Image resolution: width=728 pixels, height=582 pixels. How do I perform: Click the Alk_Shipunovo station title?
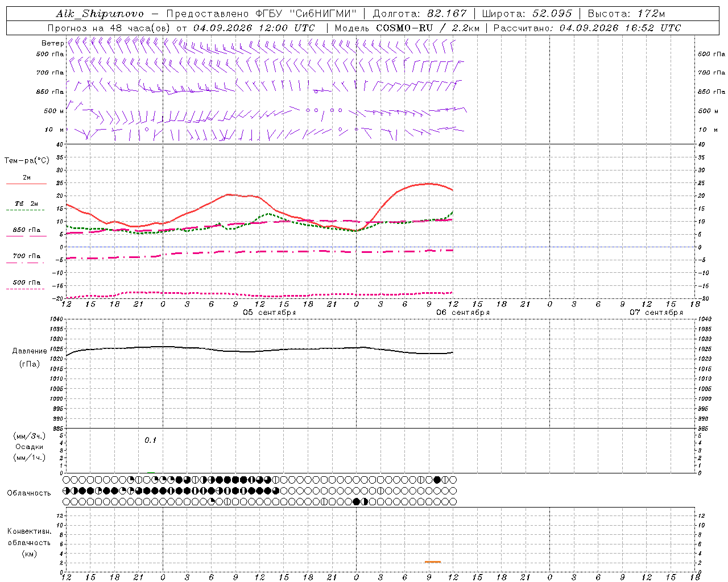pos(100,14)
